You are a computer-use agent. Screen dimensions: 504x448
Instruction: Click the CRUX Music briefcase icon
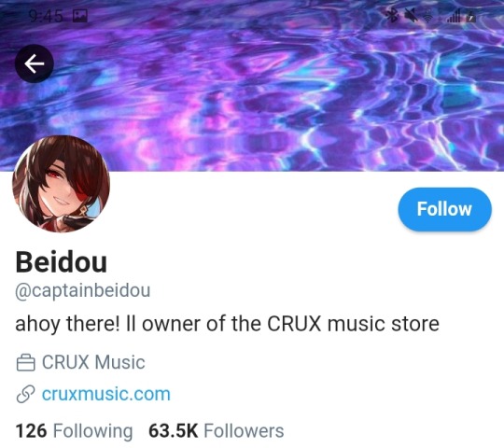[x=25, y=363]
